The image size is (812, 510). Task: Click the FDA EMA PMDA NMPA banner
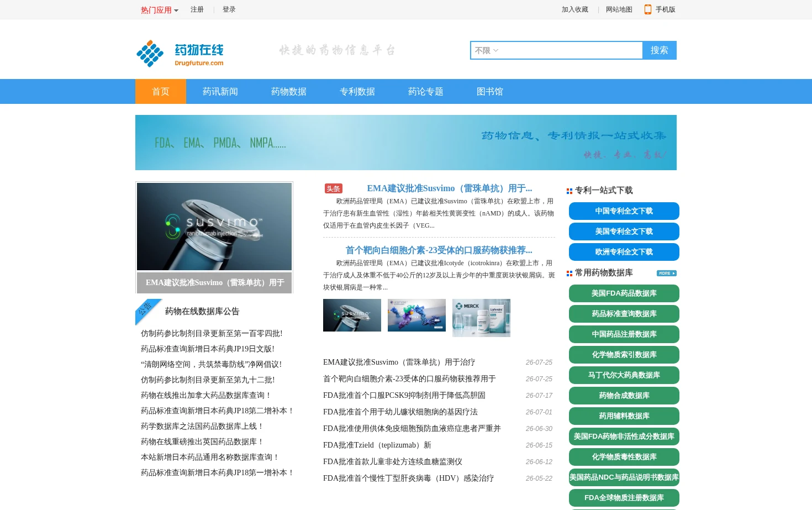406,143
